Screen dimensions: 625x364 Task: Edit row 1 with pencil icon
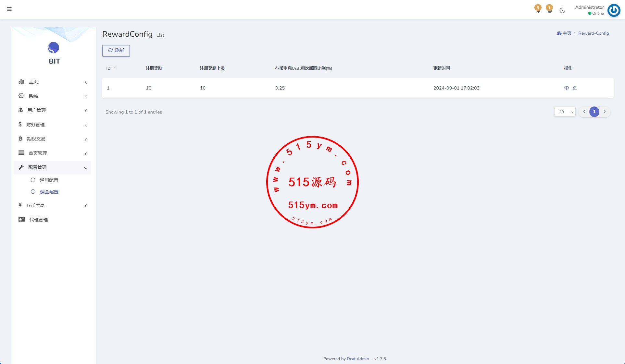pyautogui.click(x=575, y=88)
